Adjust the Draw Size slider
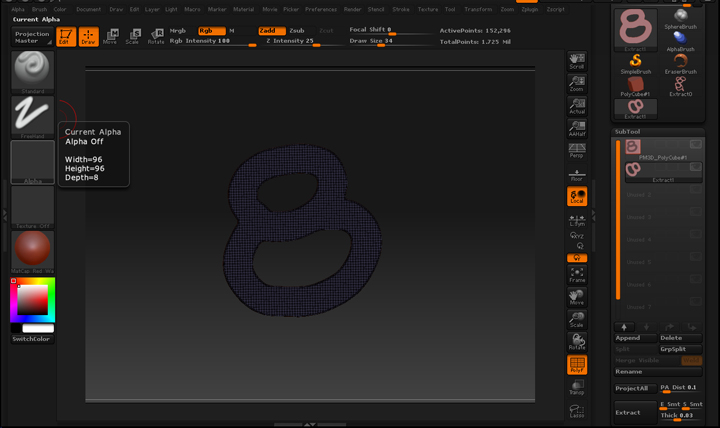This screenshot has height=428, width=720. pos(389,42)
